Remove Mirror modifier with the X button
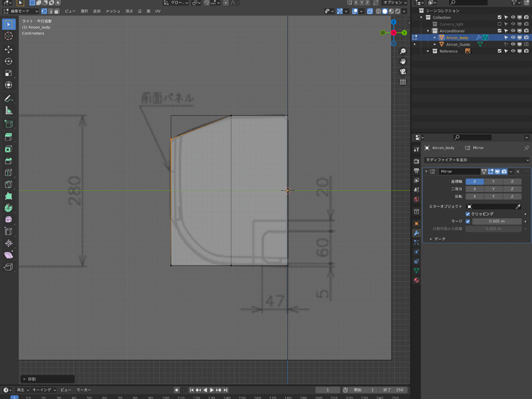The height and width of the screenshot is (399, 532). point(518,172)
